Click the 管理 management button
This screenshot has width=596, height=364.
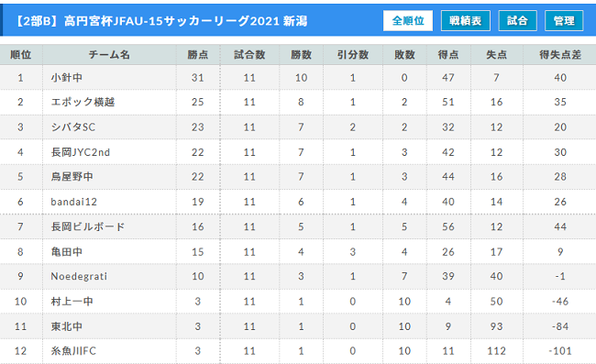click(564, 20)
